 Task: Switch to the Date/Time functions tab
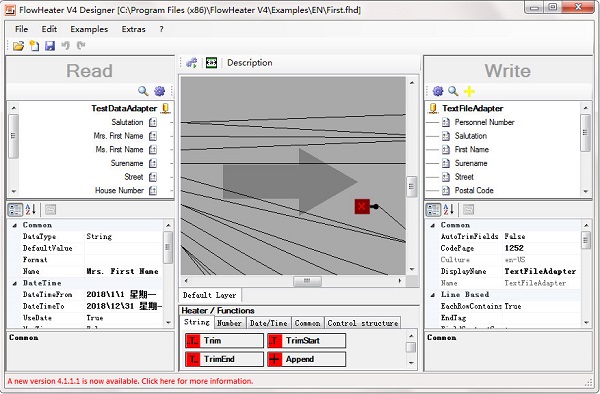[x=269, y=323]
